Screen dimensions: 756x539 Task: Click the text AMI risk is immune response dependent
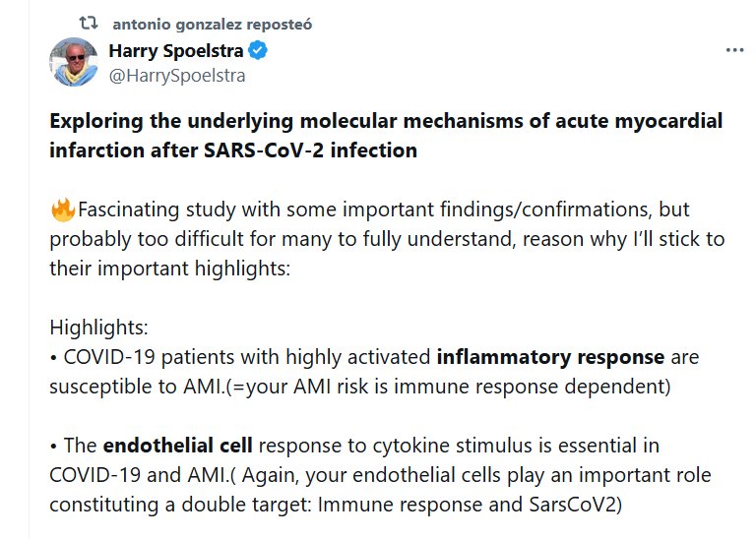coord(482,386)
